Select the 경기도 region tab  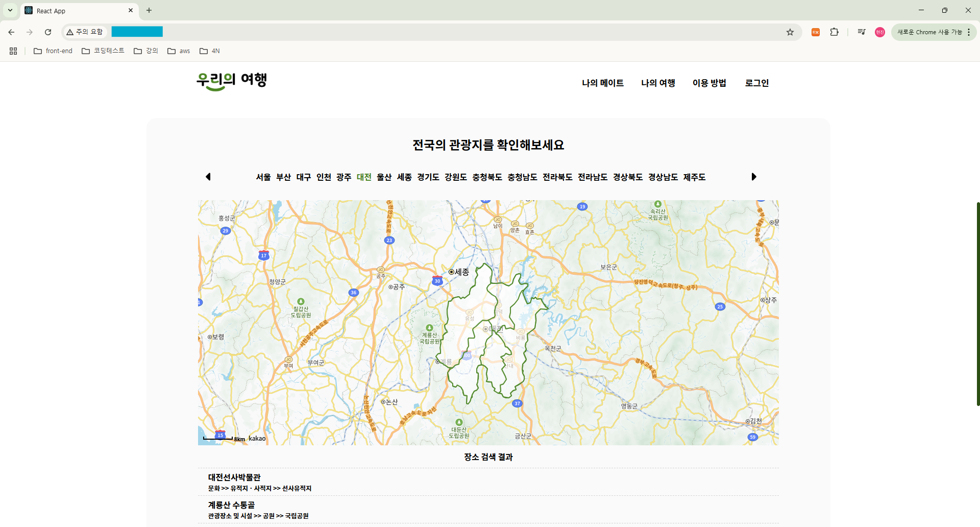coord(428,177)
